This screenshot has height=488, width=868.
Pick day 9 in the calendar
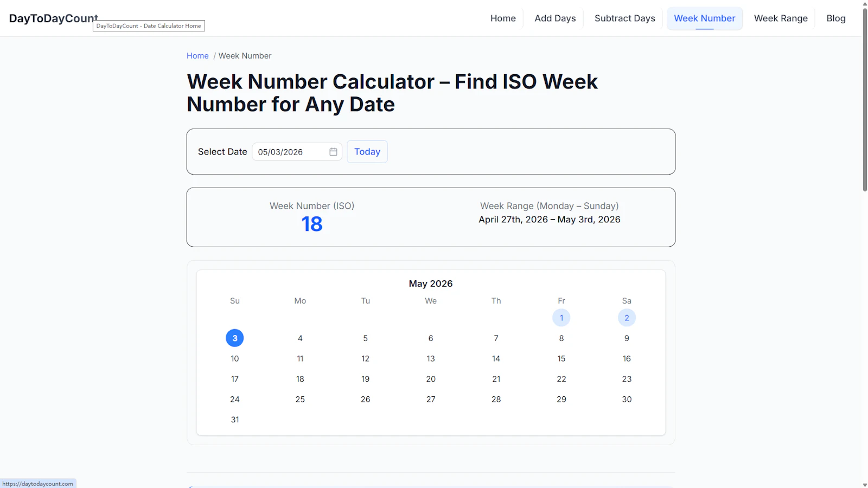tap(627, 338)
